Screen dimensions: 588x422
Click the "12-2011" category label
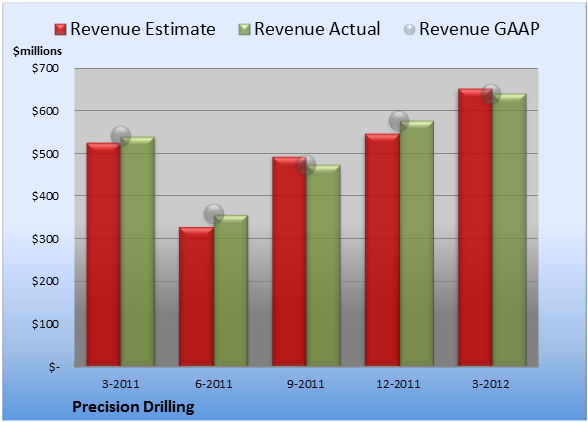(x=398, y=384)
